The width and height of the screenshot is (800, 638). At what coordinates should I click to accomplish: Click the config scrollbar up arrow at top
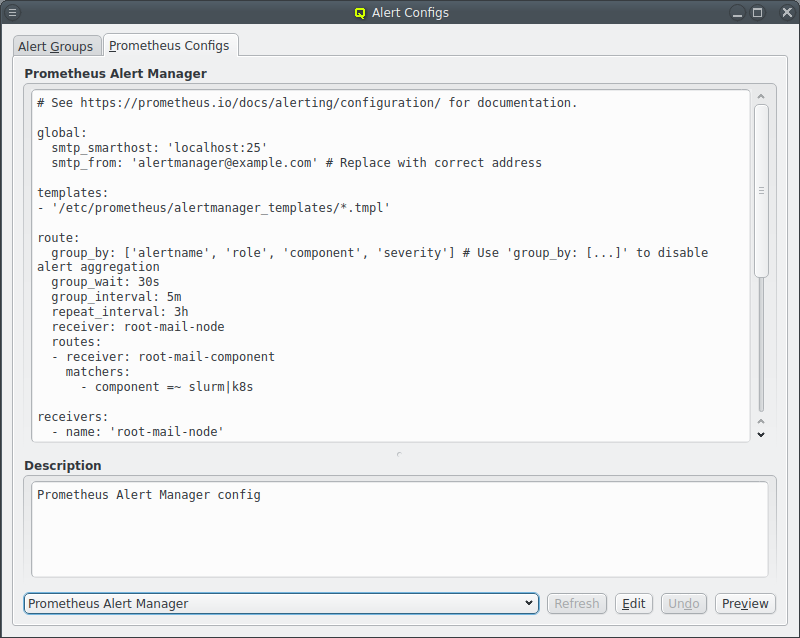761,96
